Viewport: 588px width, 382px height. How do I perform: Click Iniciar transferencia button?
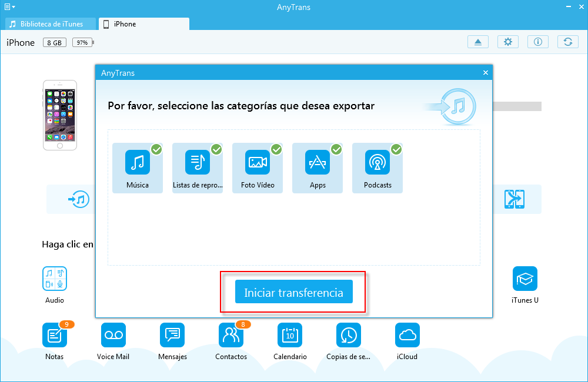[293, 291]
